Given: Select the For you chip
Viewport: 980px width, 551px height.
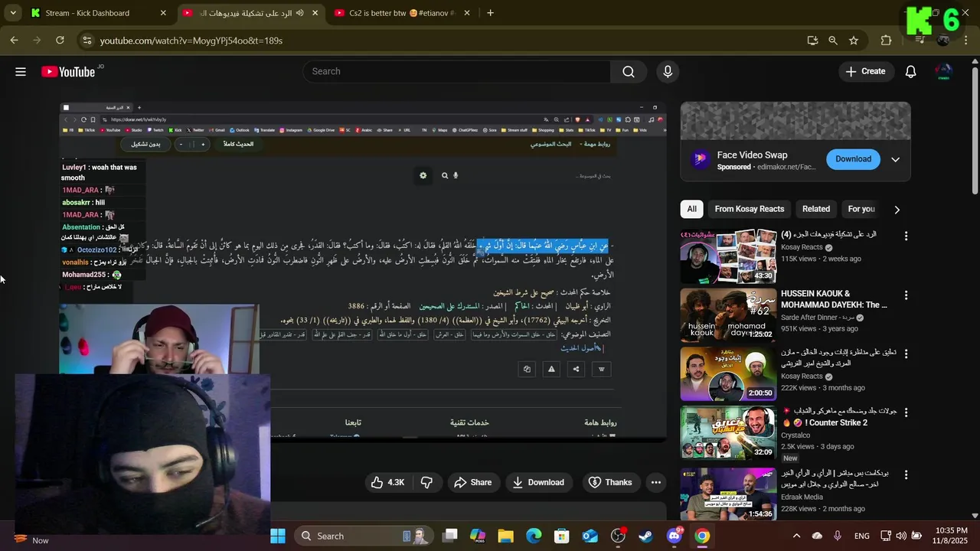Looking at the screenshot, I should click(x=861, y=209).
